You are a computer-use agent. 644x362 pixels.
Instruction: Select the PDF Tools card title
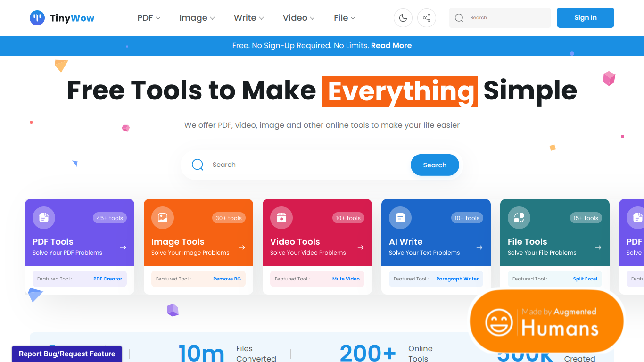point(53,242)
